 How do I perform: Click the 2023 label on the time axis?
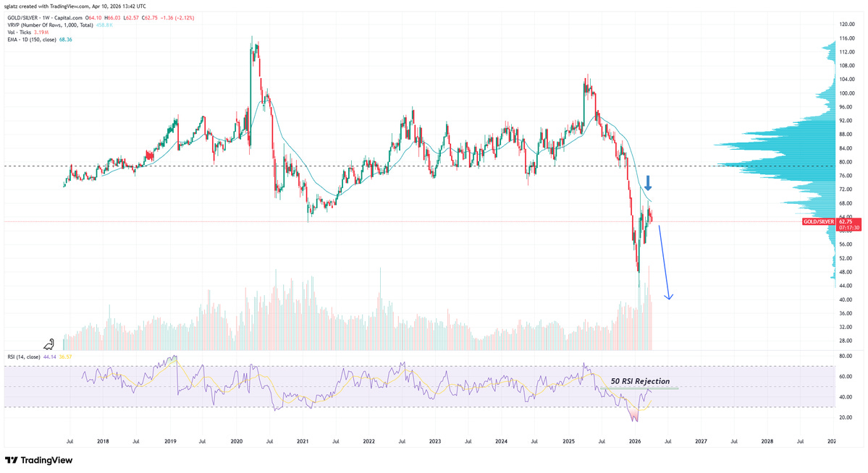coord(435,441)
